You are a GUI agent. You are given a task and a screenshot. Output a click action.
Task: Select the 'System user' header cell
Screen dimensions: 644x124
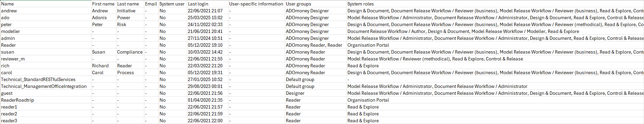click(x=173, y=4)
